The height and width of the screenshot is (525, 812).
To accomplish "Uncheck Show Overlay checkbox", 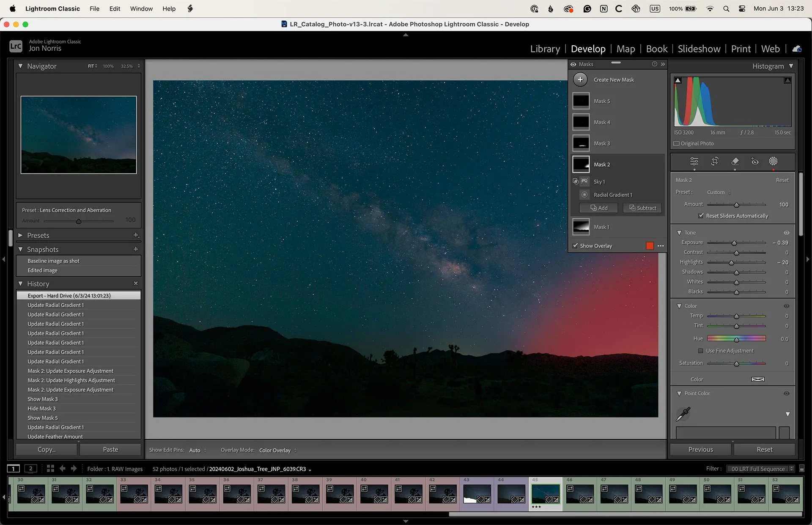I will (575, 246).
